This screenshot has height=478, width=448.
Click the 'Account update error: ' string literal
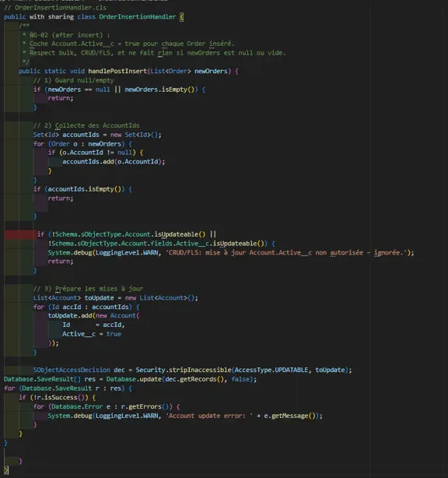pyautogui.click(x=209, y=416)
